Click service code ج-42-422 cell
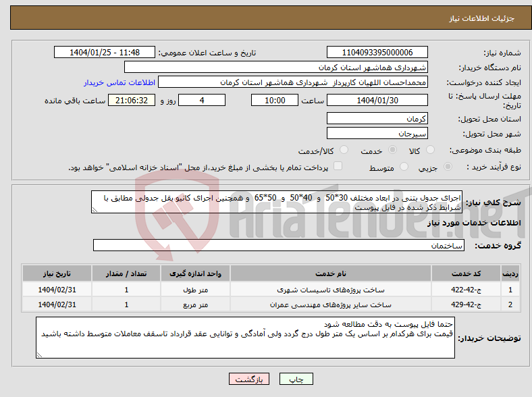The height and width of the screenshot is (397, 532). tap(467, 290)
